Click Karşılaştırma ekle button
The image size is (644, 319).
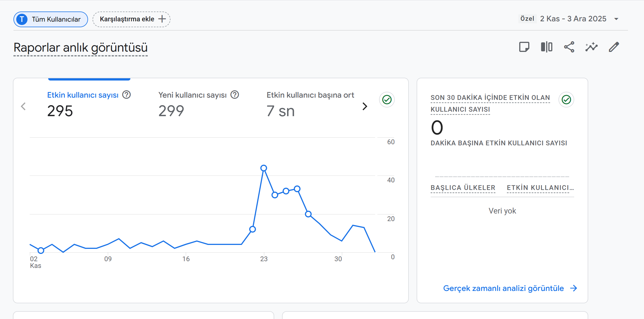[131, 19]
